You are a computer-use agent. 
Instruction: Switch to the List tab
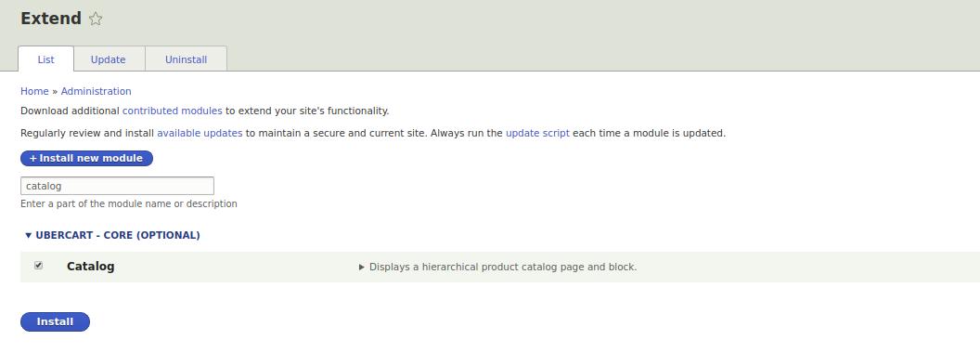coord(45,59)
